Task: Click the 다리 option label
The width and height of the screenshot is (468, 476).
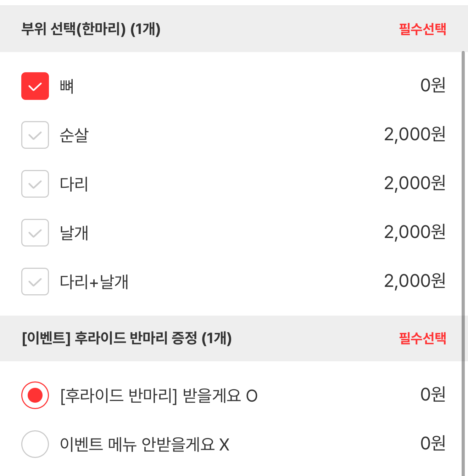Action: (74, 184)
